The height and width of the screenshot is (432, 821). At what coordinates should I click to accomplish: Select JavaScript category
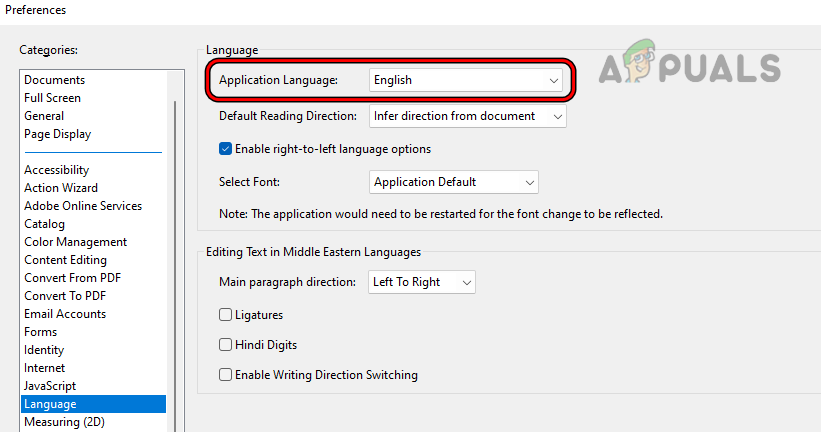tap(50, 386)
